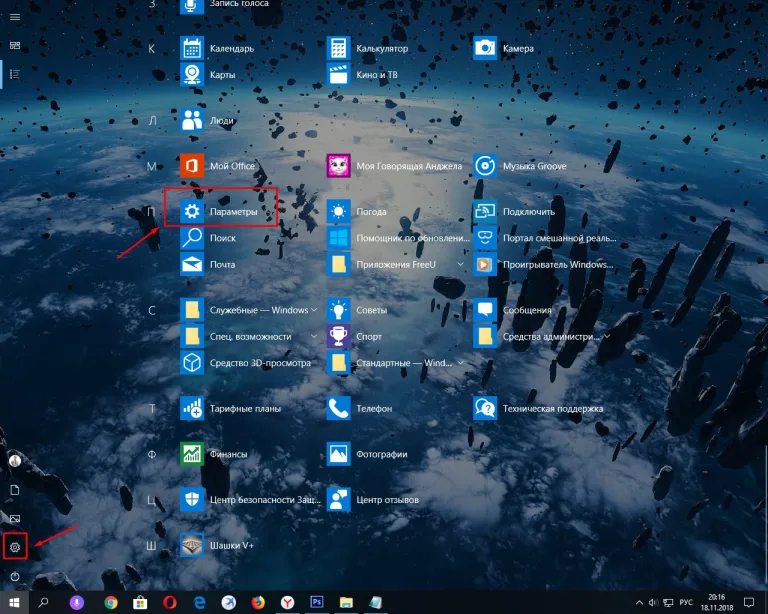This screenshot has height=614, width=768.
Task: Switch to pinned tiles view
Action: [x=15, y=46]
